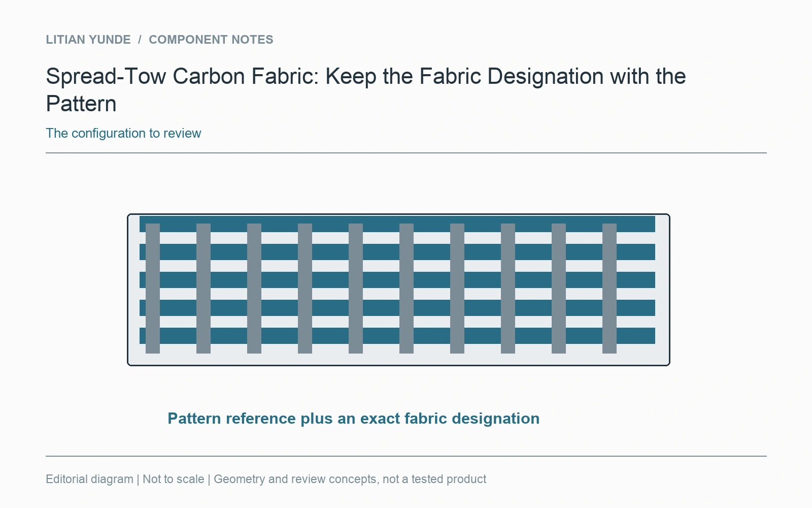Click the 'Editorial diagram | Not to scale' footer note

[266, 479]
